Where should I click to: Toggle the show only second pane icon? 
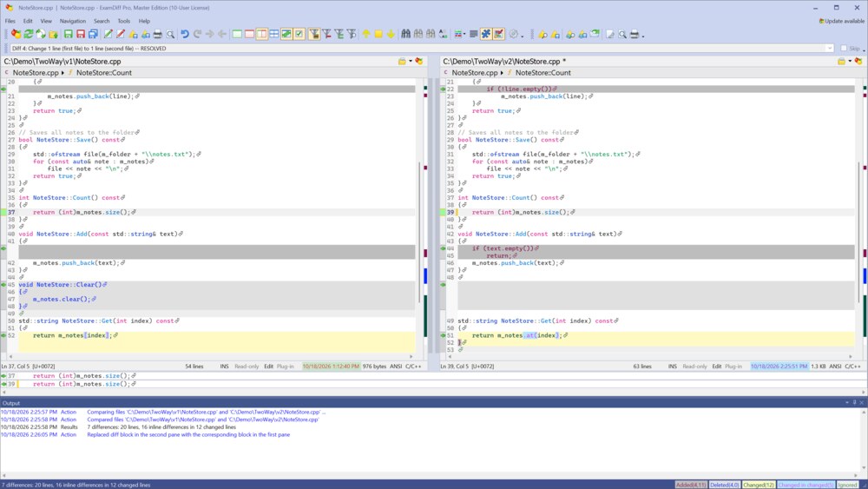249,35
